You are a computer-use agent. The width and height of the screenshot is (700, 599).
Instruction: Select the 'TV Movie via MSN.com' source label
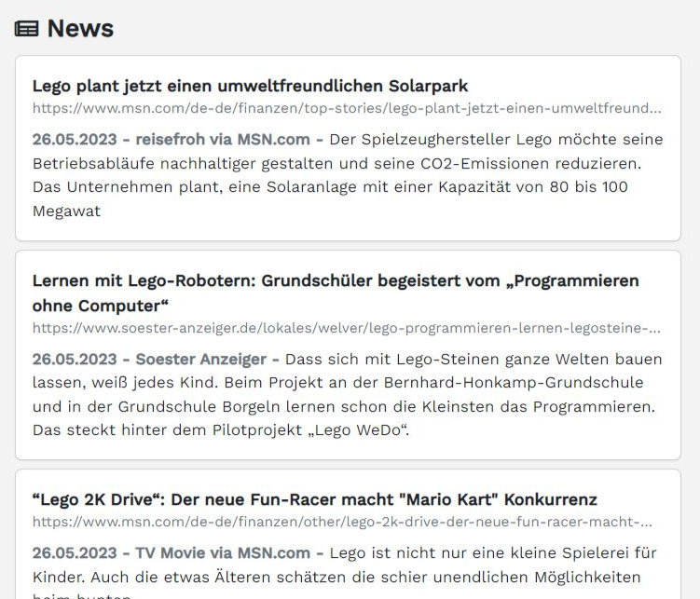223,553
